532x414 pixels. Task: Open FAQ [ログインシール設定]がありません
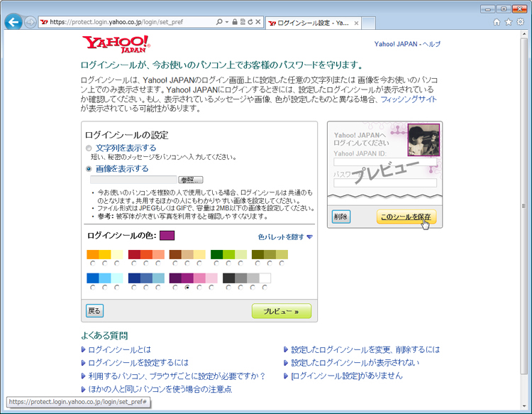click(x=347, y=376)
